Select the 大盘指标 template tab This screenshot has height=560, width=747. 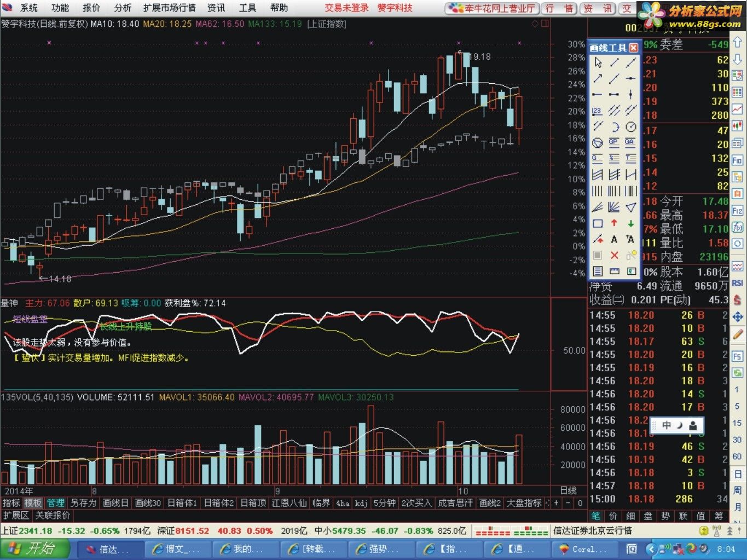pos(524,503)
